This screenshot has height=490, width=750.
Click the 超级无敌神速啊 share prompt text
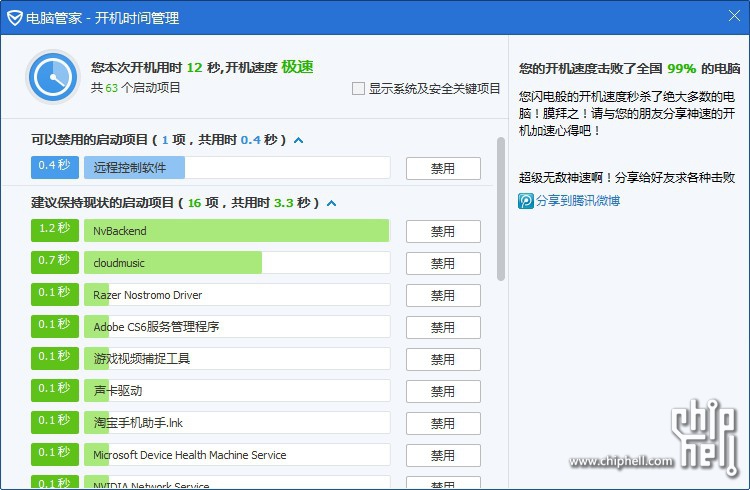pos(627,178)
